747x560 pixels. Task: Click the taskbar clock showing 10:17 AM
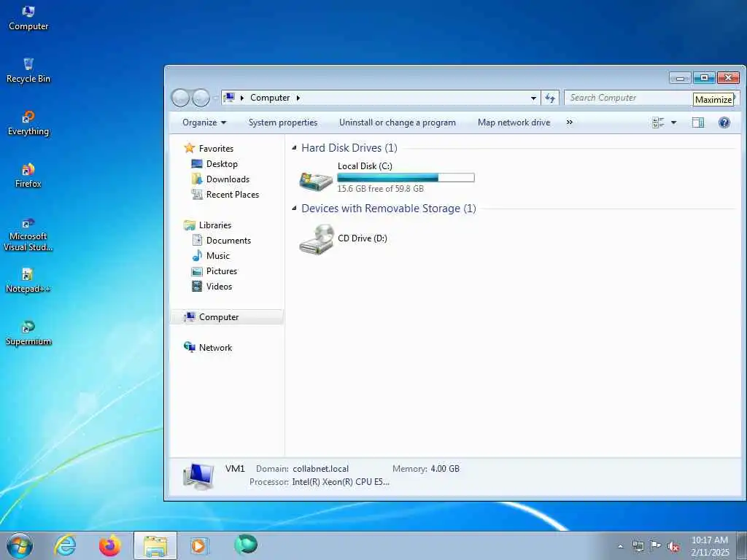point(710,546)
